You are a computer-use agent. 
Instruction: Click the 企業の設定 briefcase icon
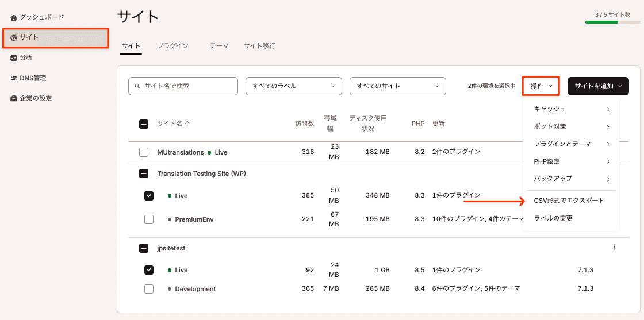(14, 98)
